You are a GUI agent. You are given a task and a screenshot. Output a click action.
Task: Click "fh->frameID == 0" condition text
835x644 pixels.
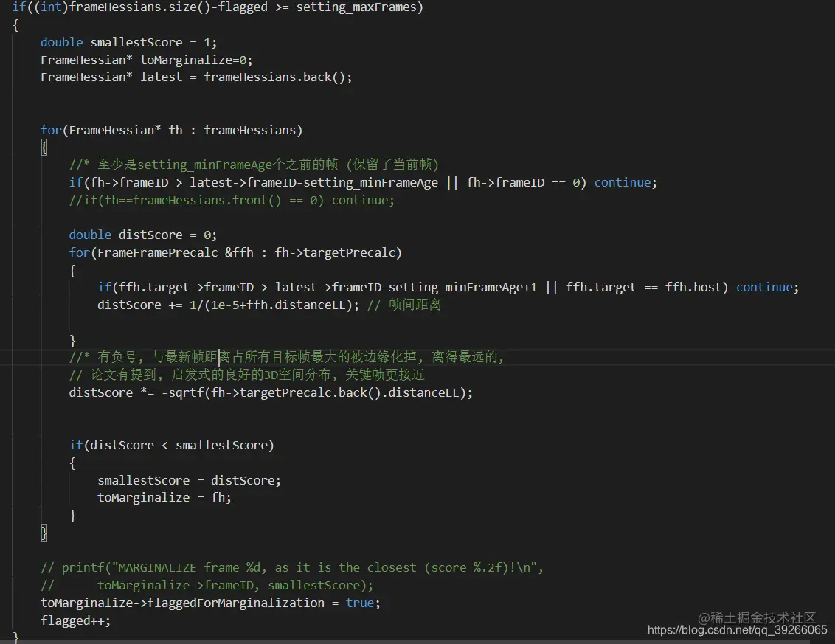(522, 183)
